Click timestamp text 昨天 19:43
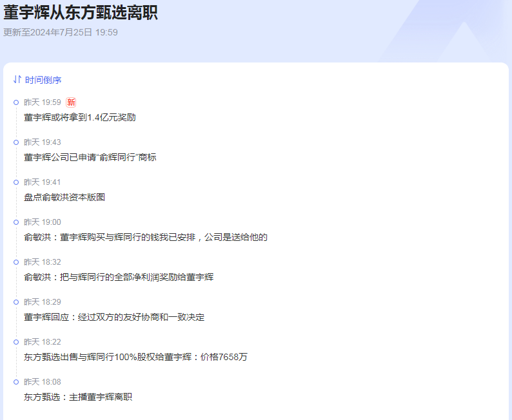The height and width of the screenshot is (420, 512). click(43, 142)
